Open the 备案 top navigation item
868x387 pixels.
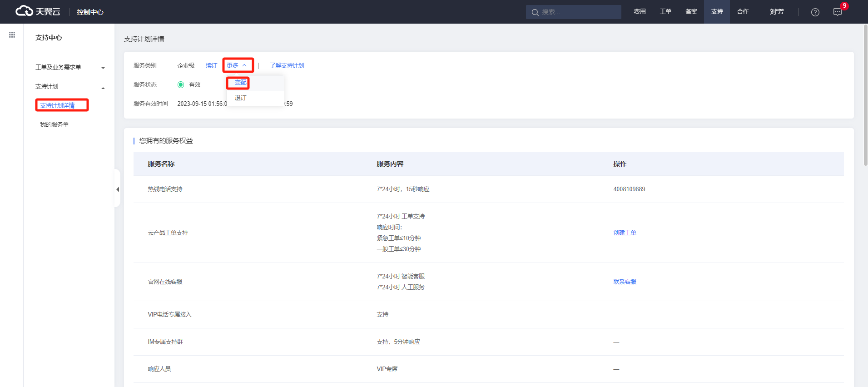691,12
